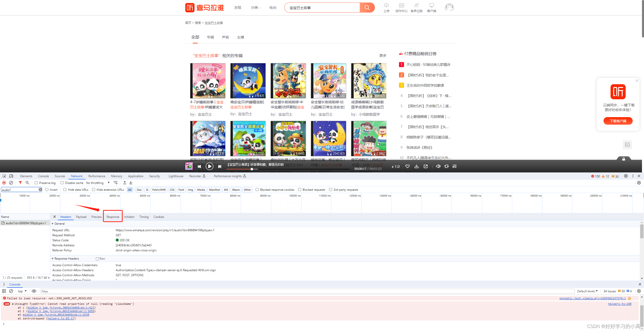Image resolution: width=644 pixels, height=331 pixels.
Task: Check Hide data URLs checkbox
Action: coord(65,190)
